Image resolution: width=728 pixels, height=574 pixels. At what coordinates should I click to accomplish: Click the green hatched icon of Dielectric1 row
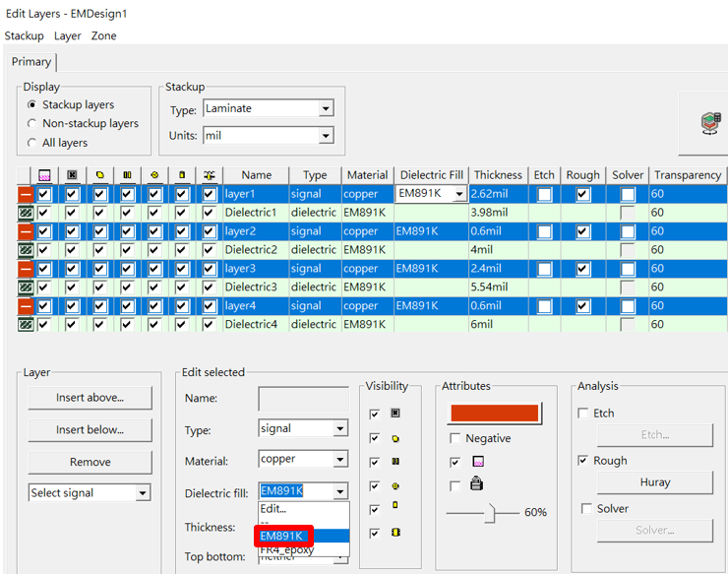26,213
